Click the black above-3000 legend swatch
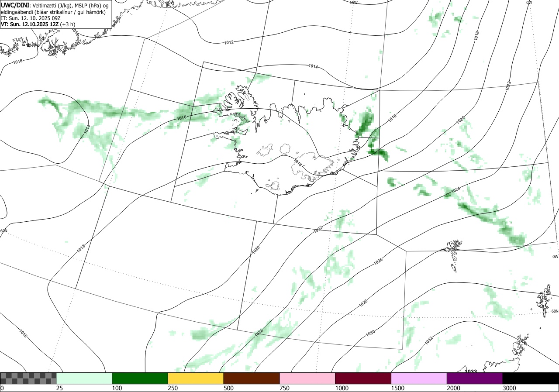The width and height of the screenshot is (559, 392). [x=531, y=378]
